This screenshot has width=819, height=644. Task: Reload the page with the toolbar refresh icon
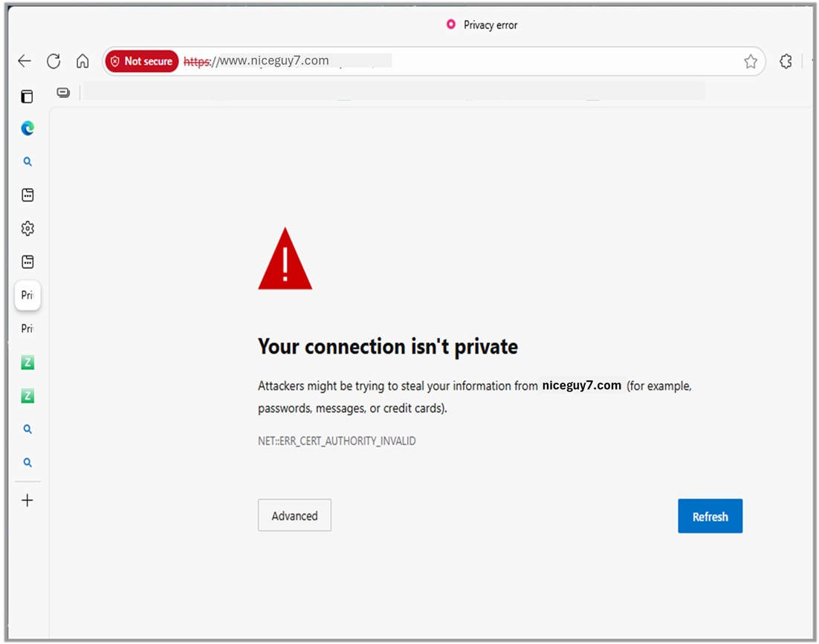point(54,62)
